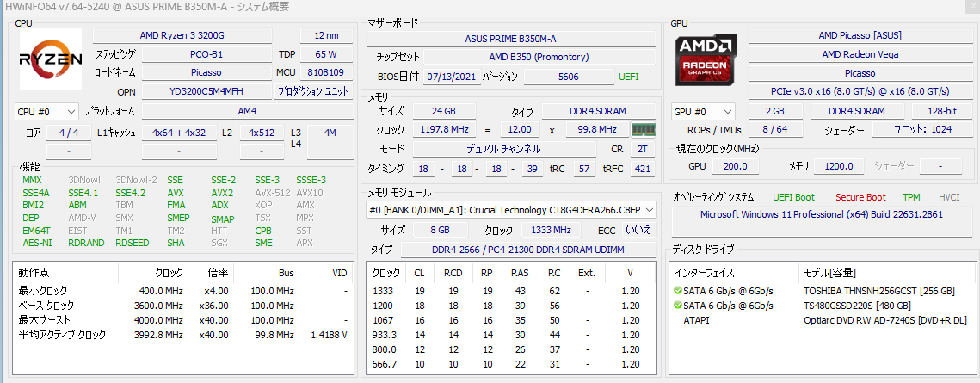The width and height of the screenshot is (980, 383).
Task: Click the AMD Picasso [ASUS] GPU field
Action: [860, 35]
